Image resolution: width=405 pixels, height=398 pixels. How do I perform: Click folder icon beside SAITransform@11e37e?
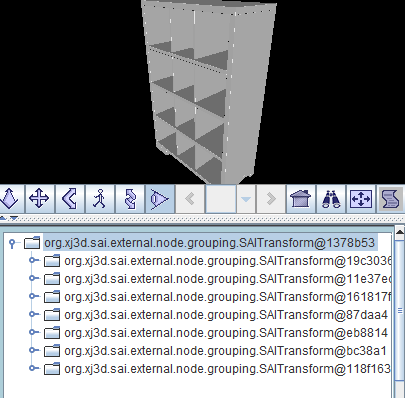pos(52,279)
